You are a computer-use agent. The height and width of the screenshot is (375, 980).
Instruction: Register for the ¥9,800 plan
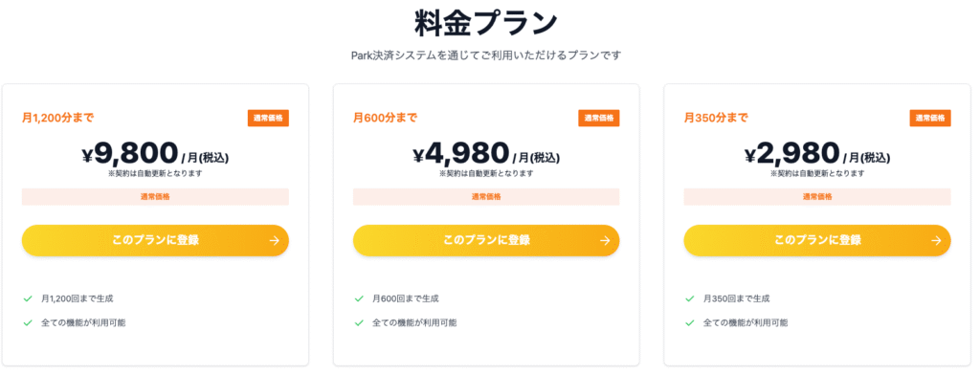tap(155, 241)
